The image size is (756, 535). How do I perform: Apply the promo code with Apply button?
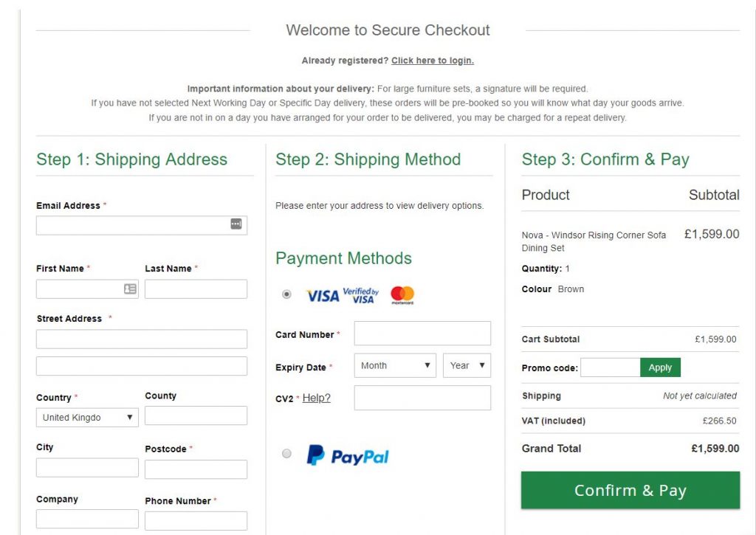point(660,367)
